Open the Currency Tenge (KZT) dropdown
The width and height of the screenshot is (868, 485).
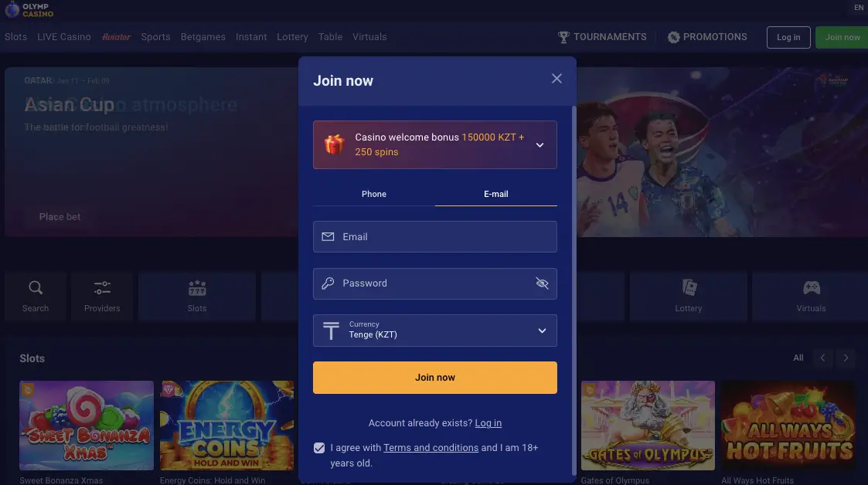click(x=434, y=331)
